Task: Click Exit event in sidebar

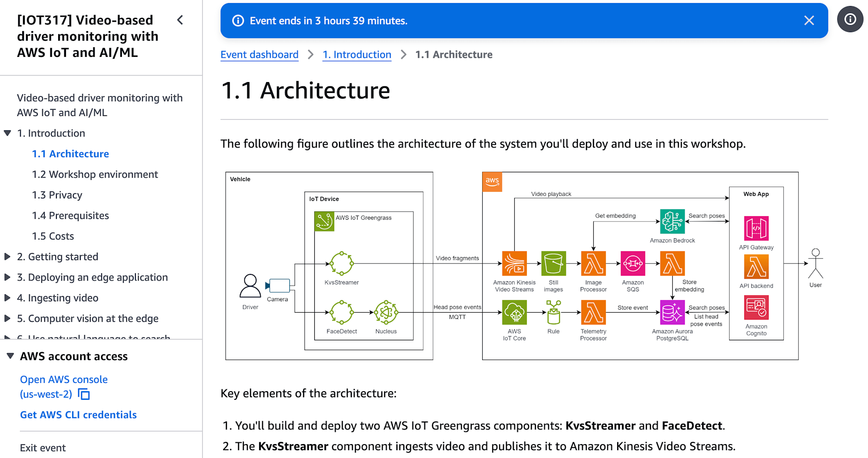Action: [x=43, y=448]
